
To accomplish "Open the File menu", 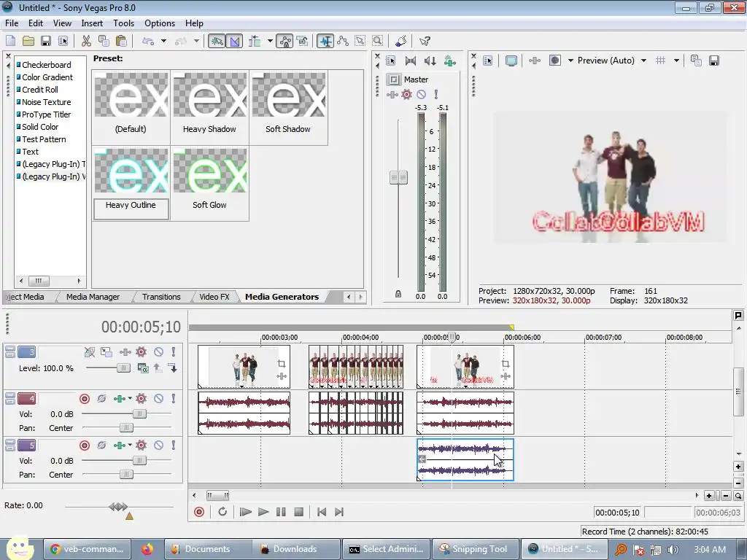I will [x=12, y=23].
